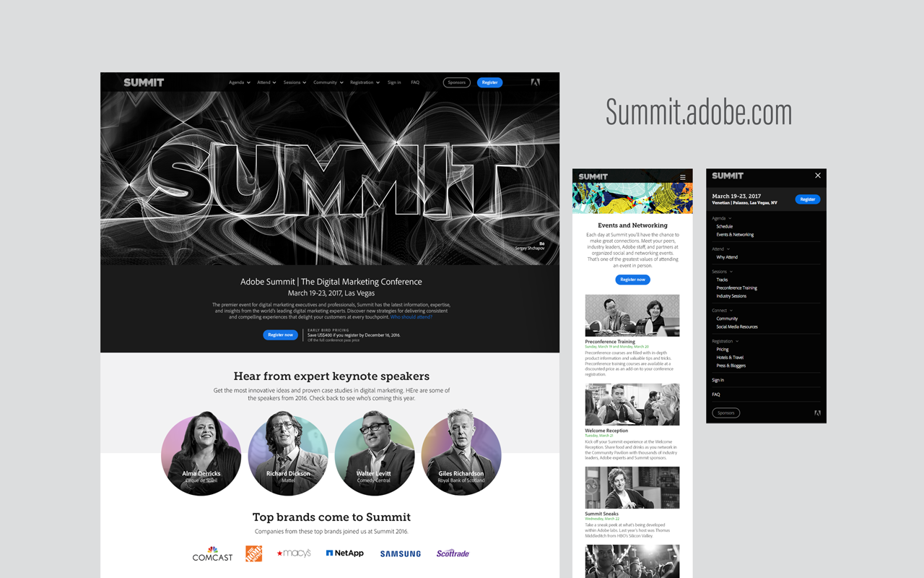This screenshot has height=578, width=924.
Task: Click 'Events and Networking' mobile heading
Action: tap(632, 225)
